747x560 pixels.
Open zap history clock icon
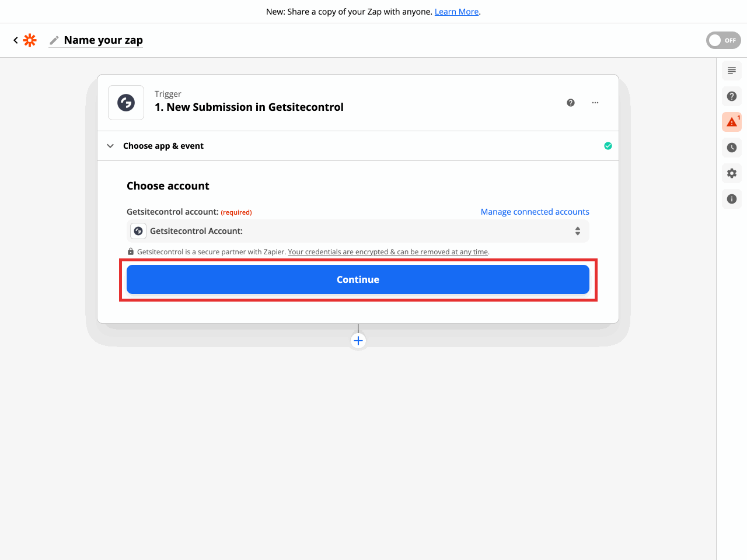pyautogui.click(x=732, y=148)
